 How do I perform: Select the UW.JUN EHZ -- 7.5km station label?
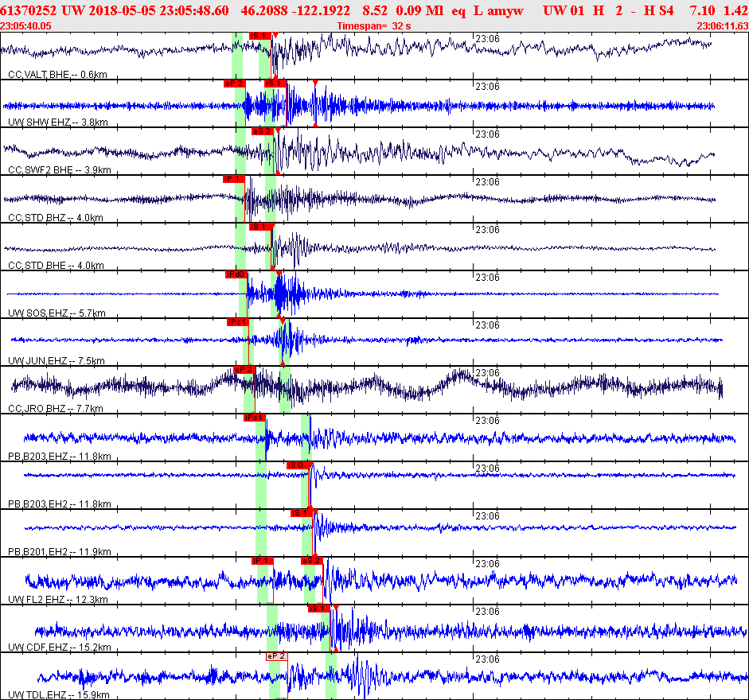point(57,361)
